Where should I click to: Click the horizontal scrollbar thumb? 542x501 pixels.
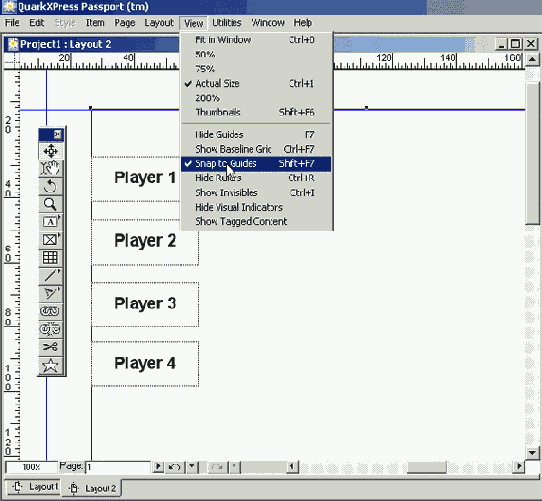pos(427,467)
